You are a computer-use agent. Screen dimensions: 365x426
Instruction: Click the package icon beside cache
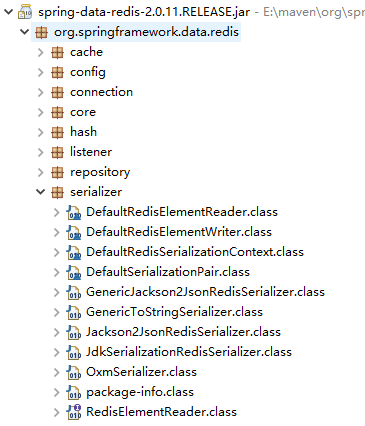57,52
